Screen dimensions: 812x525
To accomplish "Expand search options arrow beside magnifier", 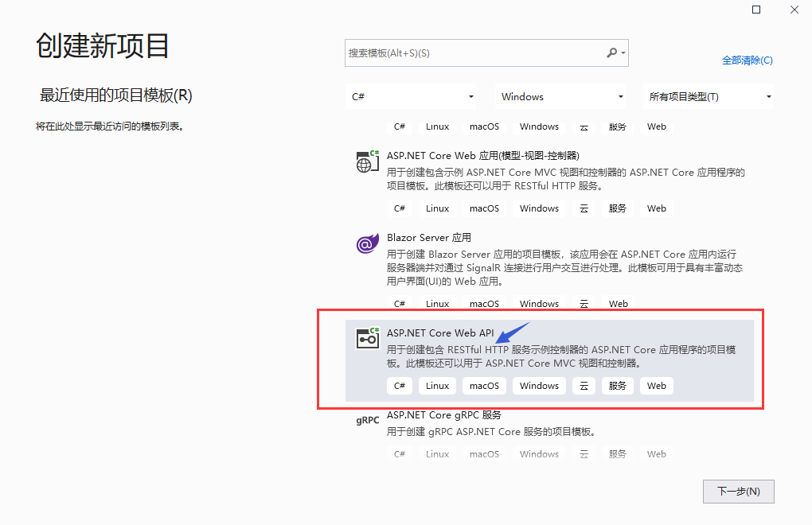I will point(623,52).
